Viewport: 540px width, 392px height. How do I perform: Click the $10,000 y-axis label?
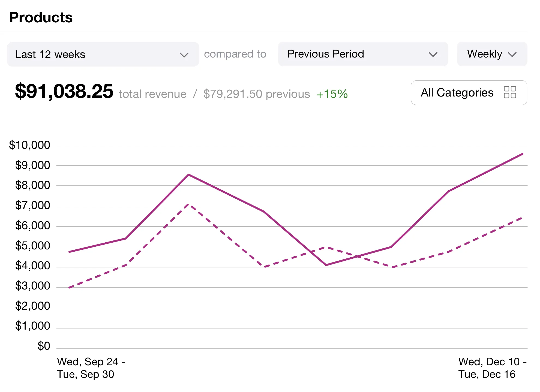pyautogui.click(x=29, y=145)
